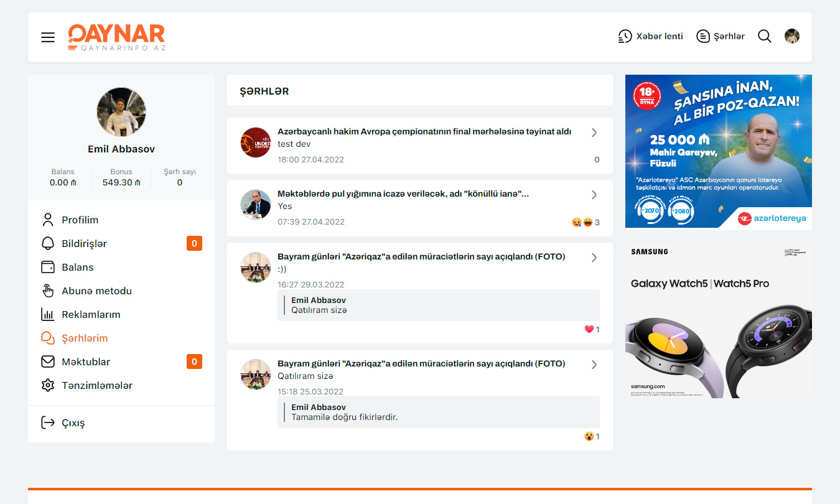The height and width of the screenshot is (504, 840).
Task: Click the Məktublar envelope icon
Action: (48, 362)
